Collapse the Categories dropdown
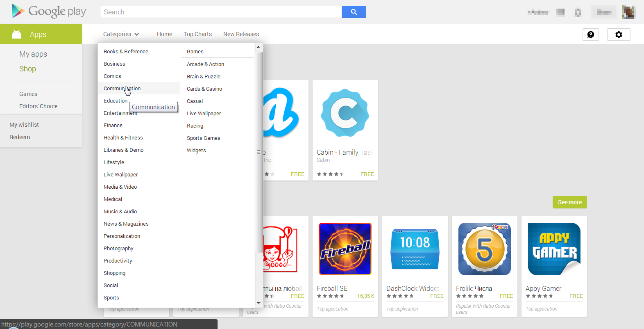This screenshot has height=329, width=644. (121, 34)
